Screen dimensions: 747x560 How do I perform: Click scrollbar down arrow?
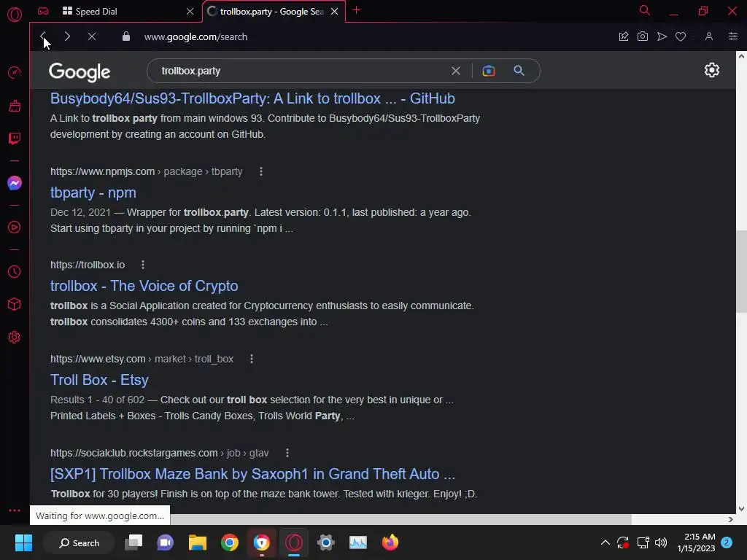pos(741,508)
